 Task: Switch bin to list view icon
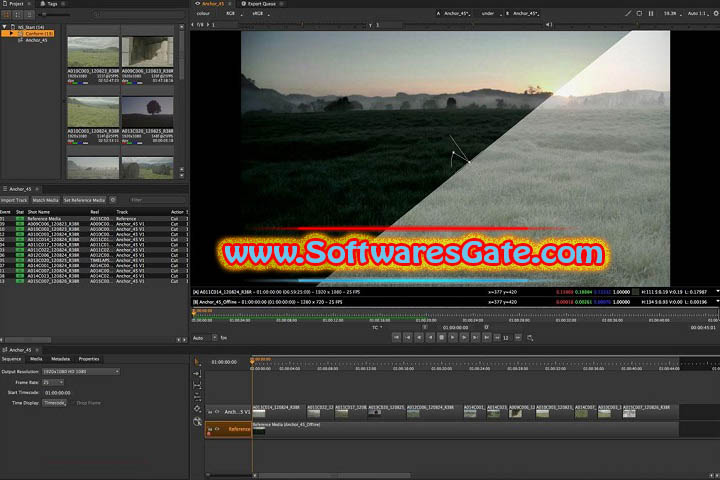tap(18, 15)
